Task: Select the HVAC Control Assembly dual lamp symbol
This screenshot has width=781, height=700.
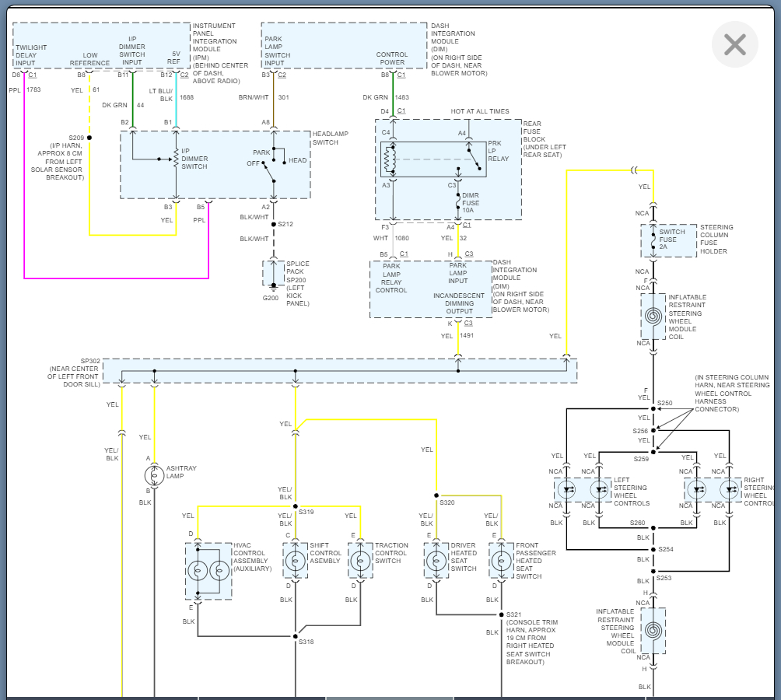Action: [208, 571]
